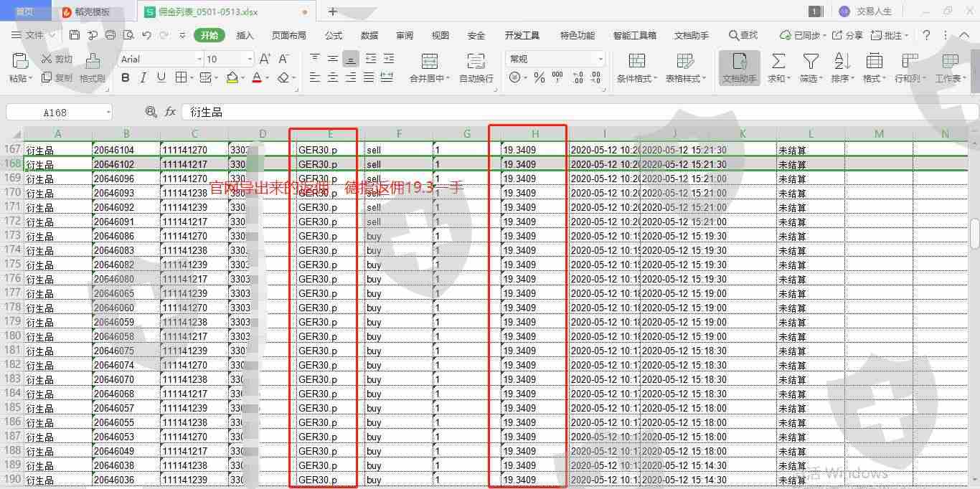Image resolution: width=980 pixels, height=489 pixels.
Task: Expand the number format (常规) dropdown
Action: pyautogui.click(x=600, y=59)
